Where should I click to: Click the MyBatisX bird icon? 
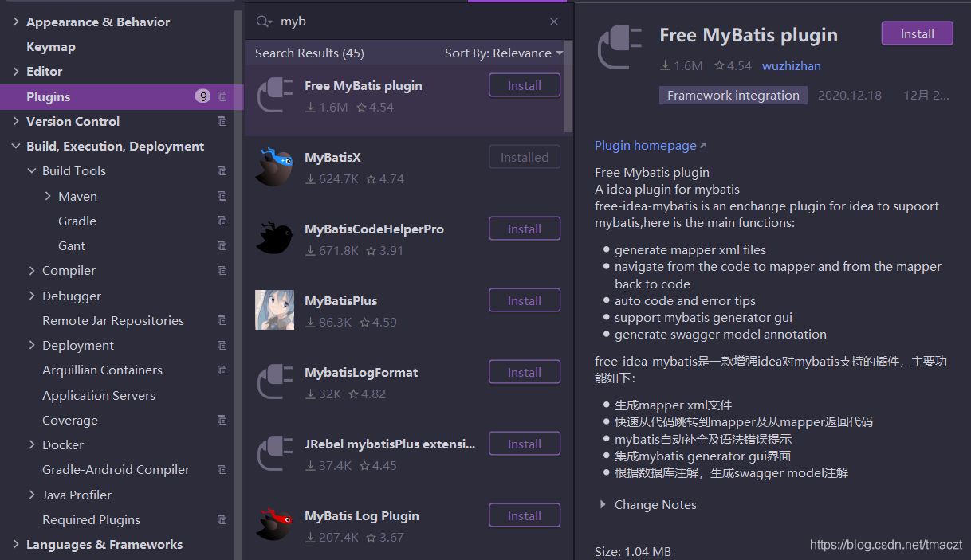pyautogui.click(x=274, y=166)
